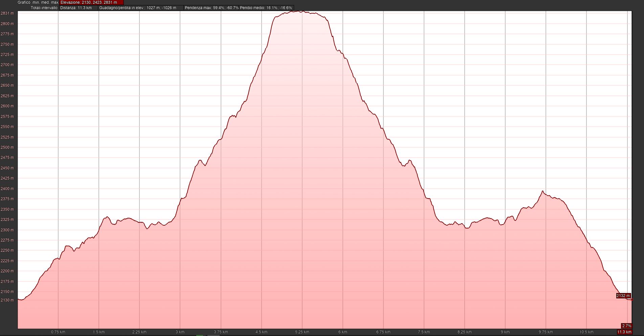Click the 2132 m elevation cursor tag
The width and height of the screenshot is (644, 336).
click(623, 296)
